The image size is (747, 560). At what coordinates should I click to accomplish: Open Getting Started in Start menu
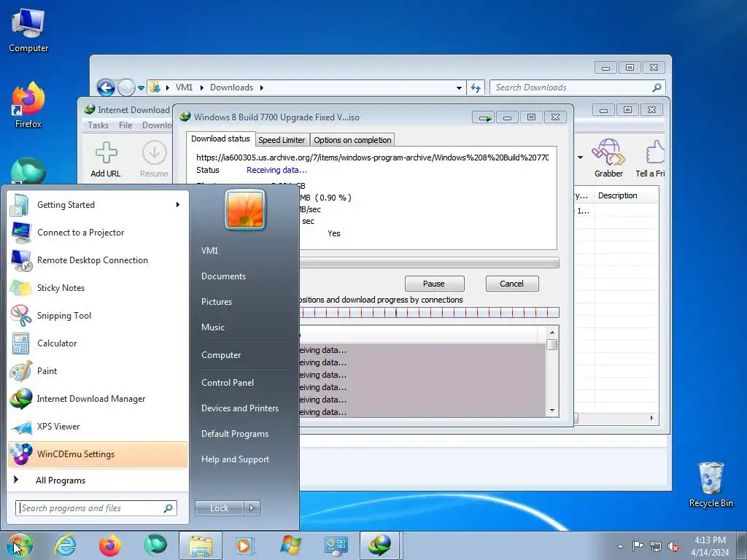click(98, 205)
